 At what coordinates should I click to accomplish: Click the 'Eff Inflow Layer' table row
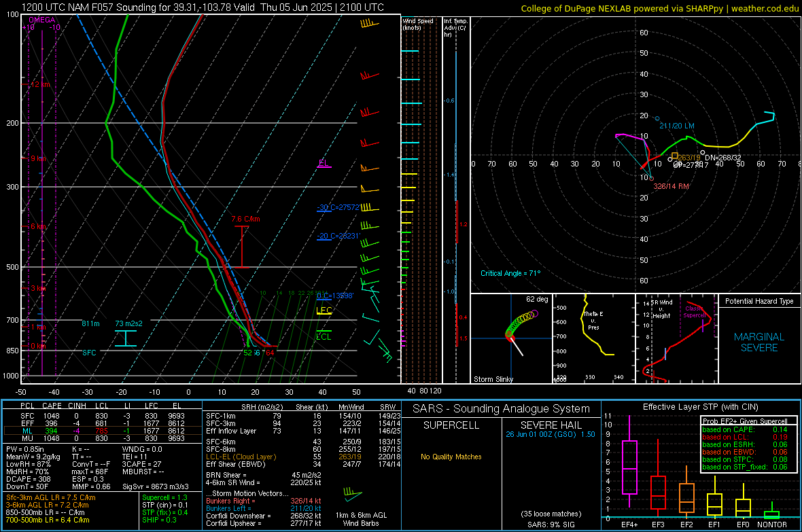303,431
